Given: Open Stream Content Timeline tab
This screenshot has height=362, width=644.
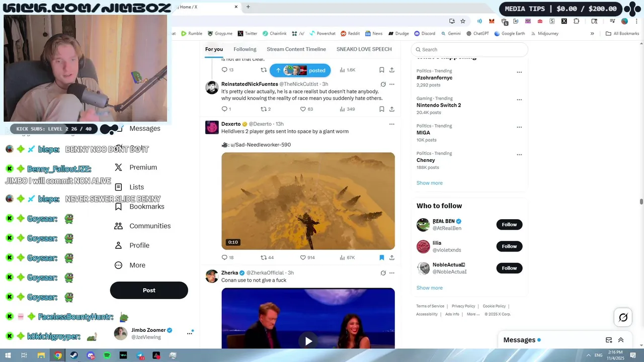Looking at the screenshot, I should [296, 49].
